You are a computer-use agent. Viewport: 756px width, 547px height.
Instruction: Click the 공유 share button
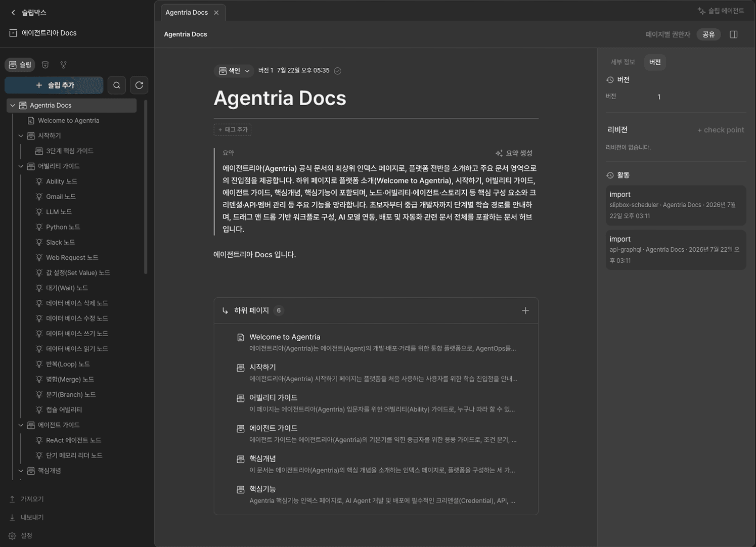coord(708,34)
